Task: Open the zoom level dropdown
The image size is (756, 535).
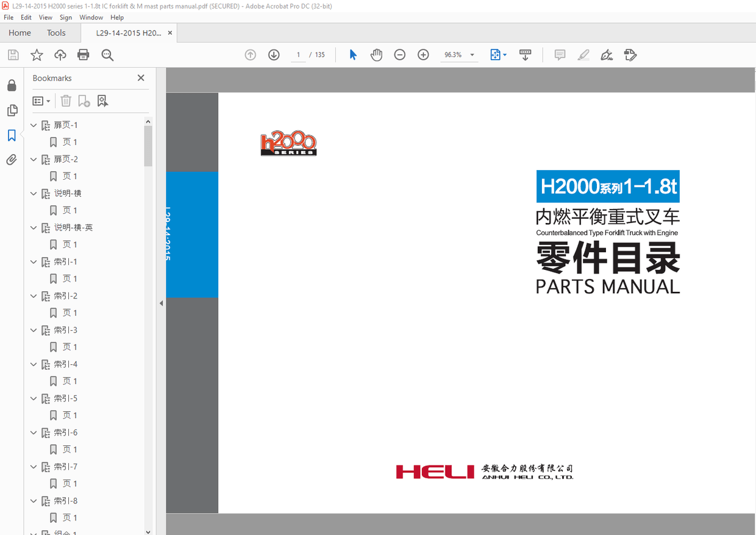Action: click(x=471, y=54)
